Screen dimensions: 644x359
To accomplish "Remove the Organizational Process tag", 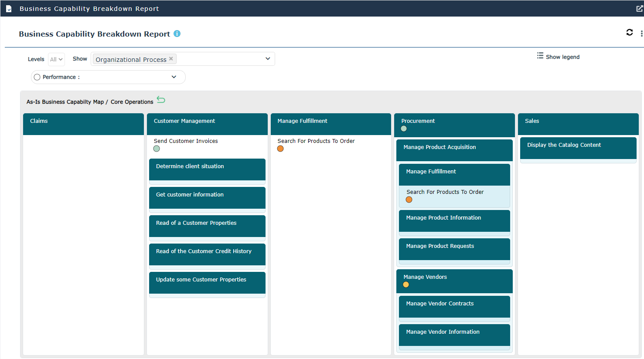I will point(171,59).
